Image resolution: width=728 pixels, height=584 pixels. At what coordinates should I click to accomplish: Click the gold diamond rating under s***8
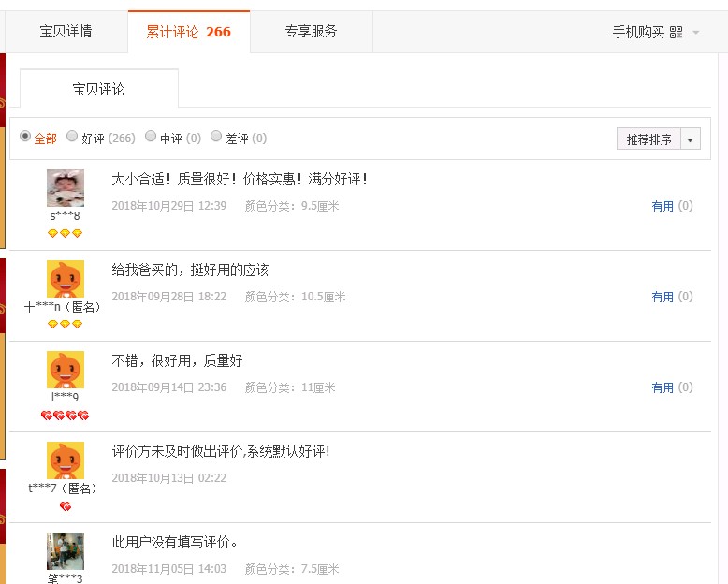pyautogui.click(x=65, y=233)
